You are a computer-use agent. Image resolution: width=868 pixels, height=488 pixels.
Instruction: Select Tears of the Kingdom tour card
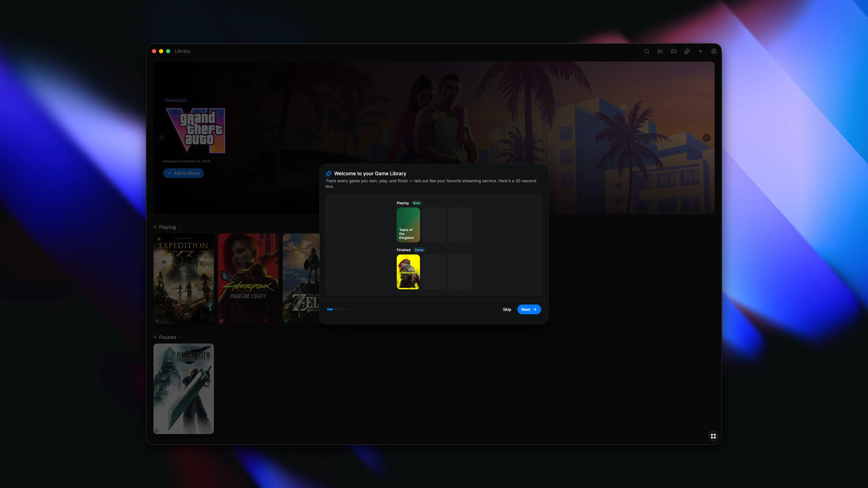tap(408, 224)
